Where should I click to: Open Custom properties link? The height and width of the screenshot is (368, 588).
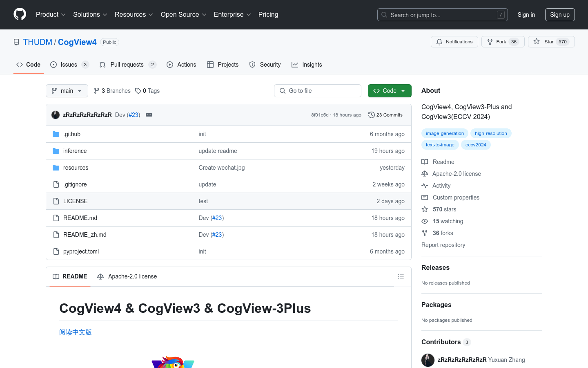(450, 197)
